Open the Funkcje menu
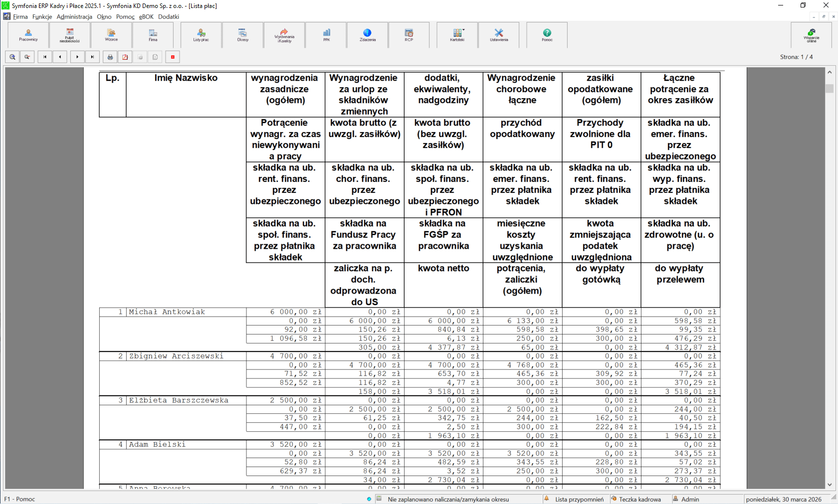The image size is (838, 504). [42, 16]
